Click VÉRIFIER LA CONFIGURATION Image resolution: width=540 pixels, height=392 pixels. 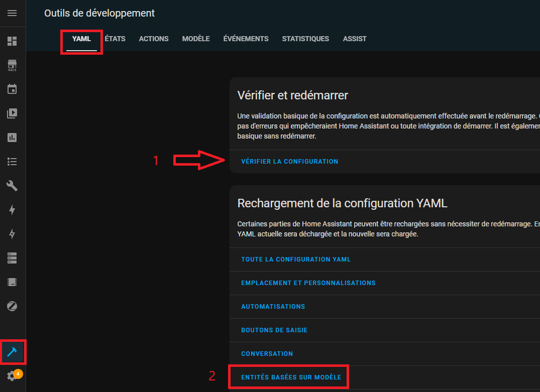(x=290, y=162)
